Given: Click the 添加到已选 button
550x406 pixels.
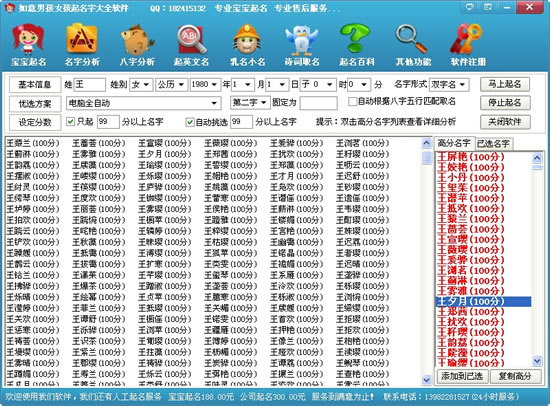Looking at the screenshot, I should (x=462, y=376).
